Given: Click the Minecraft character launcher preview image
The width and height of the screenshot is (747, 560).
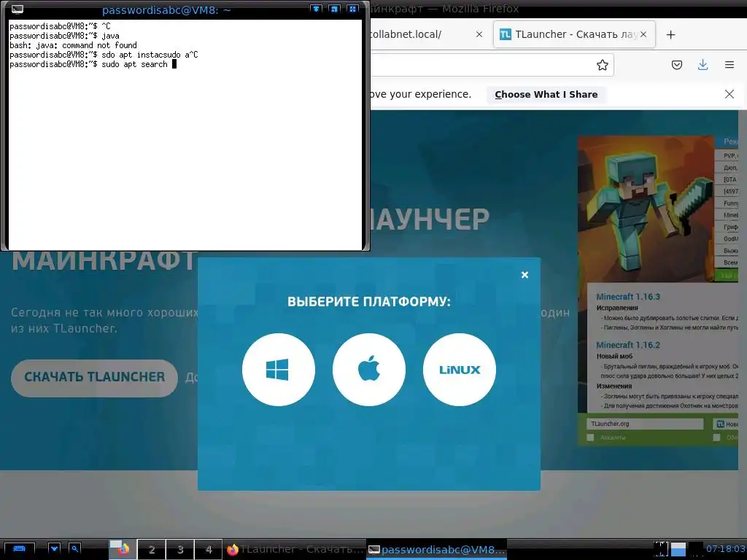Looking at the screenshot, I should 646,208.
